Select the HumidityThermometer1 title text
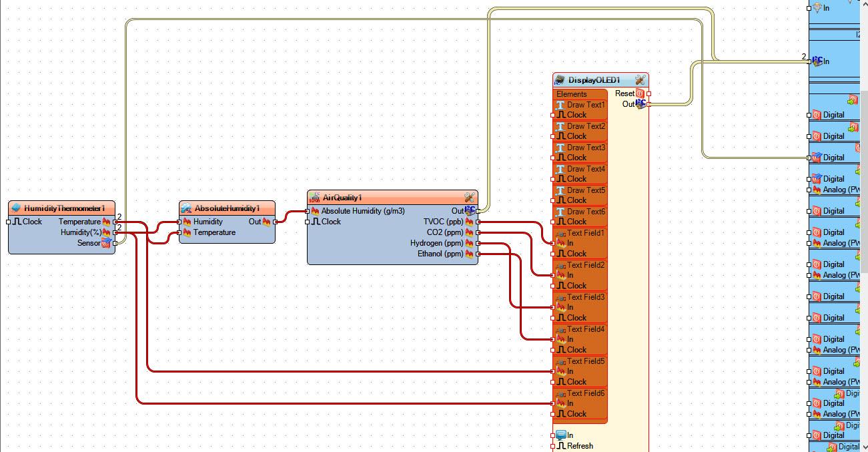This screenshot has width=868, height=452. pyautogui.click(x=65, y=208)
